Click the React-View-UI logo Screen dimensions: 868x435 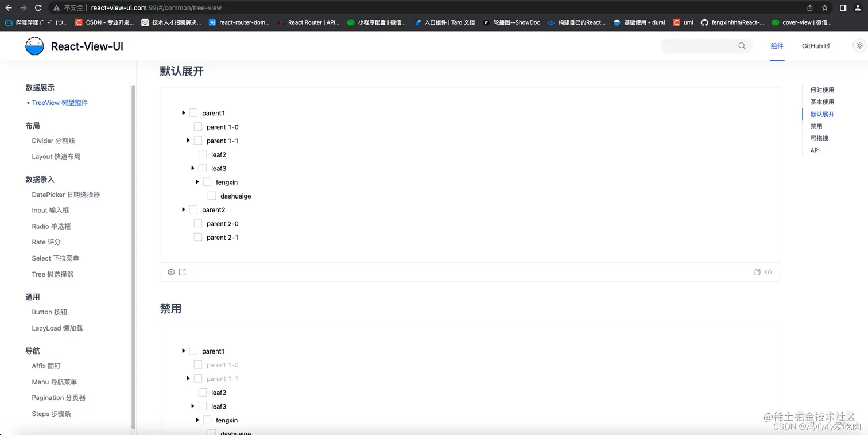tap(75, 46)
